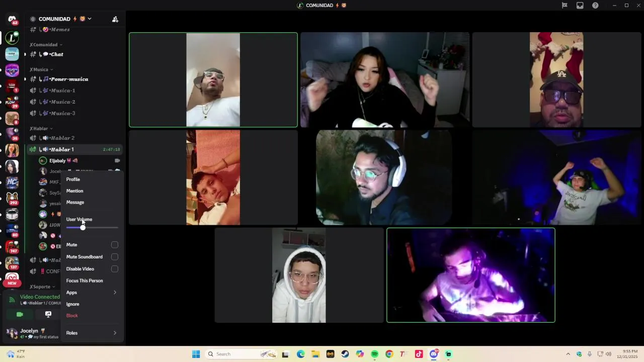Expand the Roles submenu

92,333
